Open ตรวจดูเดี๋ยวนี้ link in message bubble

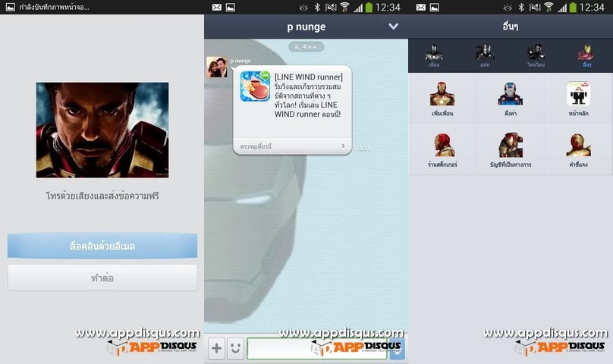click(256, 146)
